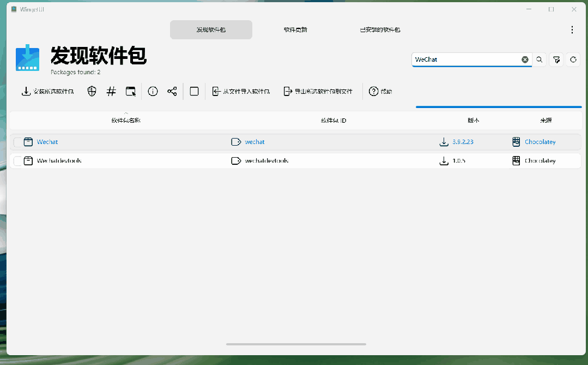This screenshot has width=588, height=365.
Task: Check the Wechat row checkbox
Action: [x=17, y=142]
